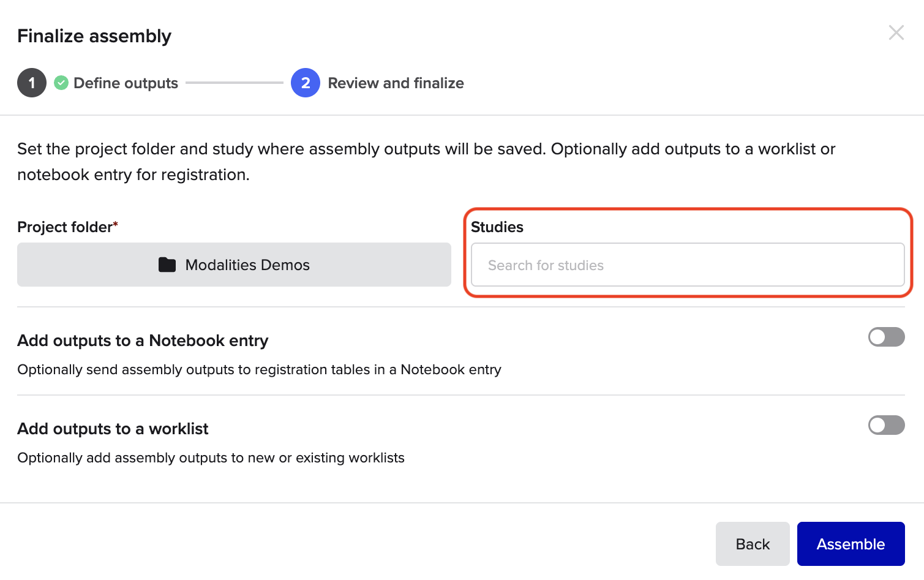Click the Add outputs to a worklist heading
Image resolution: width=924 pixels, height=580 pixels.
click(x=113, y=429)
